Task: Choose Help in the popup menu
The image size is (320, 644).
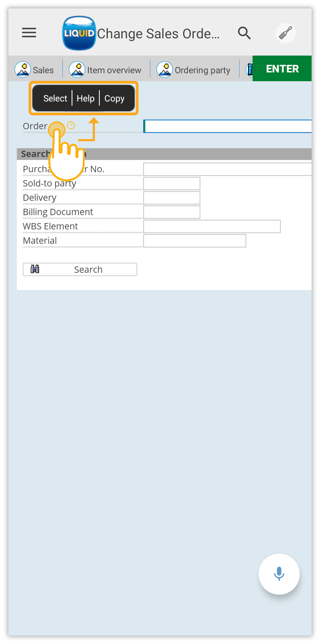Action: (x=85, y=98)
